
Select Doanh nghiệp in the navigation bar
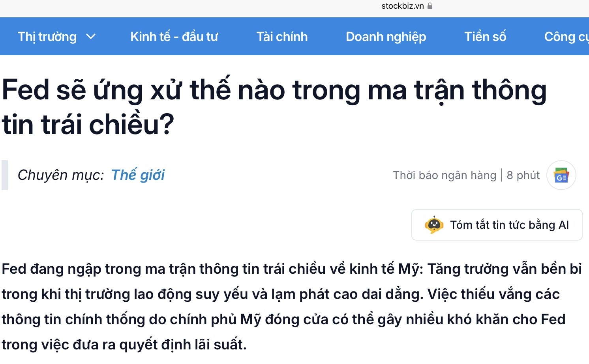(x=386, y=37)
